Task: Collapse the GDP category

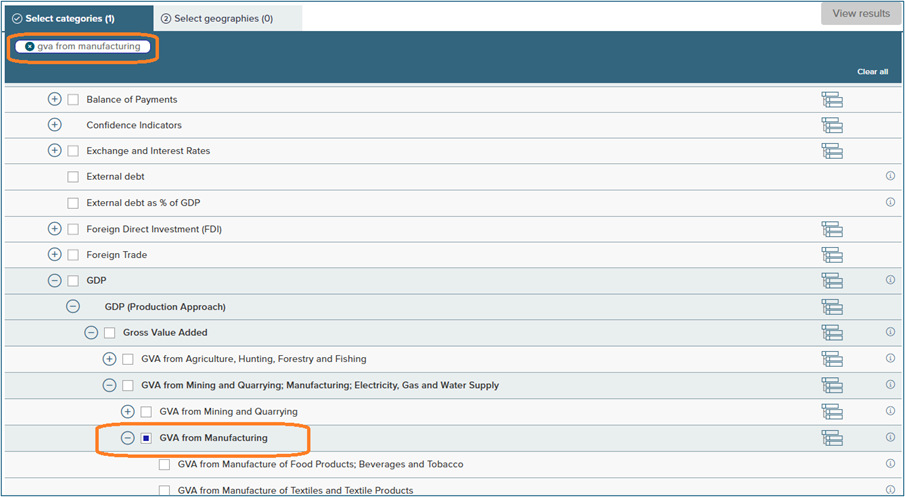Action: pyautogui.click(x=54, y=281)
